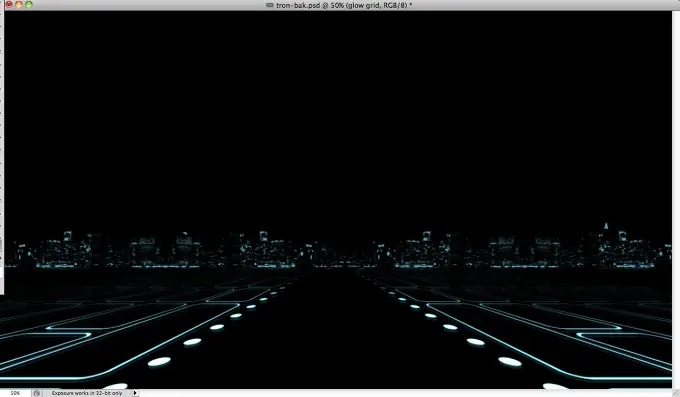This screenshot has height=397, width=680.
Task: Click the 50% zoom level field
Action: (x=15, y=393)
